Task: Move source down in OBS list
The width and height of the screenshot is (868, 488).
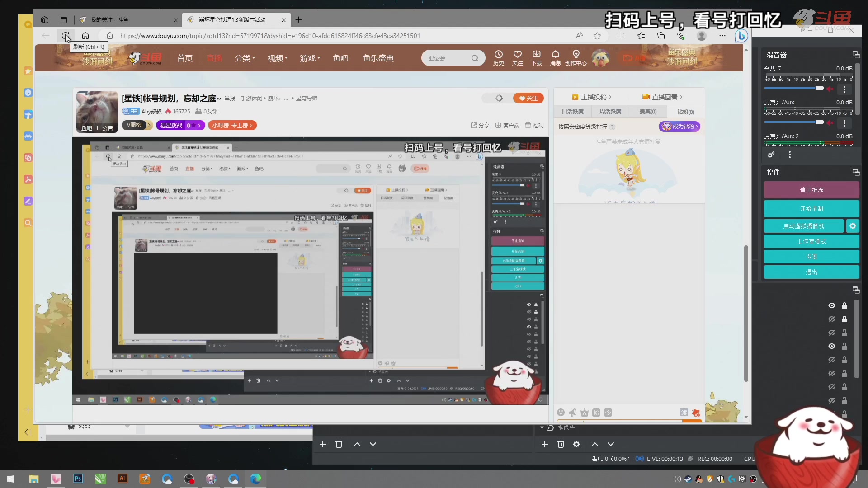Action: pos(611,444)
